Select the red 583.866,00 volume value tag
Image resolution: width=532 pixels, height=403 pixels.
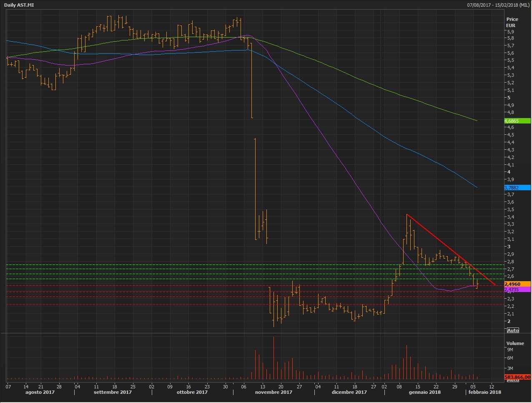(x=517, y=377)
